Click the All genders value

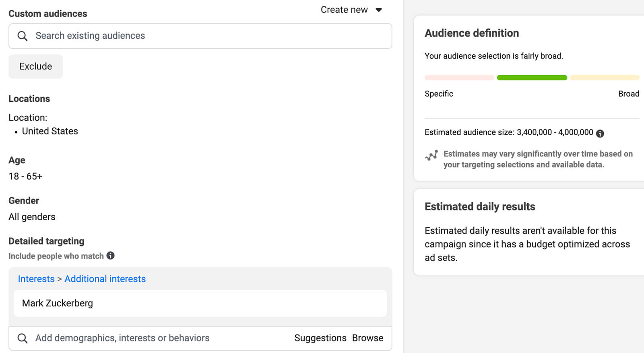[32, 217]
